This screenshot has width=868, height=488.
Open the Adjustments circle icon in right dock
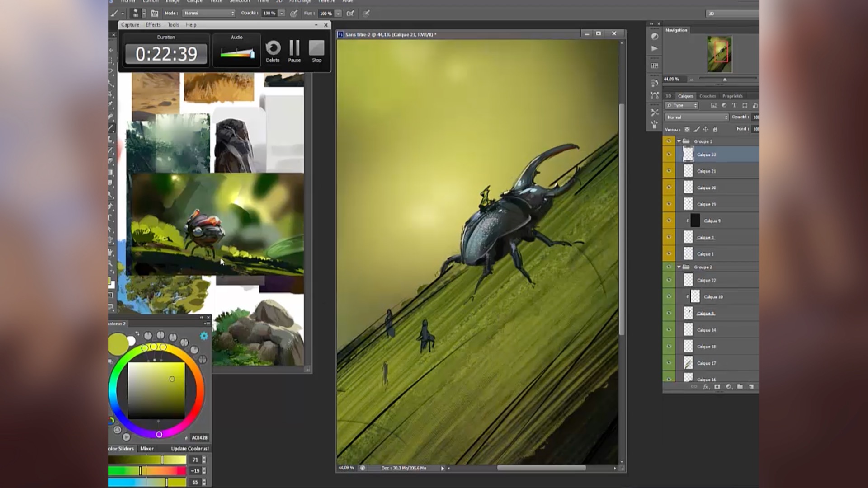pyautogui.click(x=654, y=36)
